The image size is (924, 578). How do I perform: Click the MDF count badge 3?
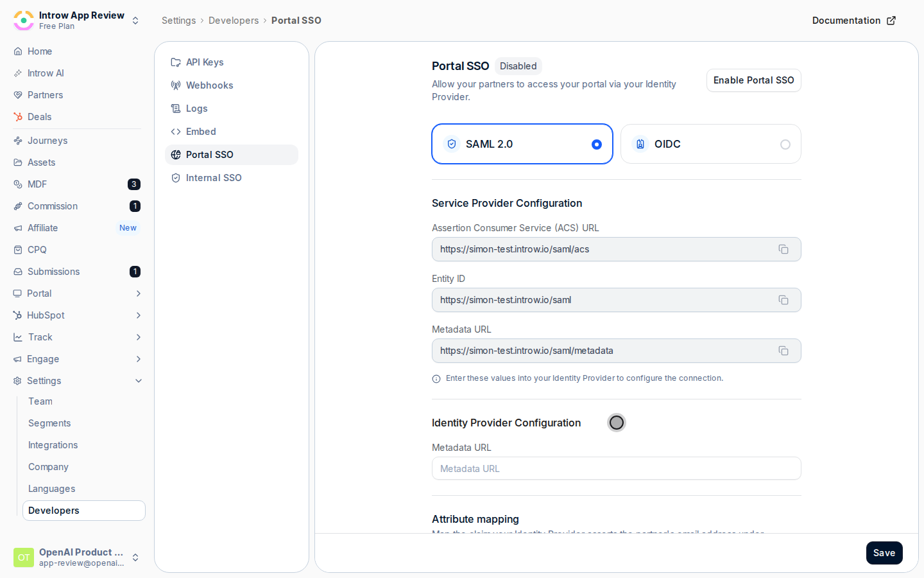[x=134, y=184]
